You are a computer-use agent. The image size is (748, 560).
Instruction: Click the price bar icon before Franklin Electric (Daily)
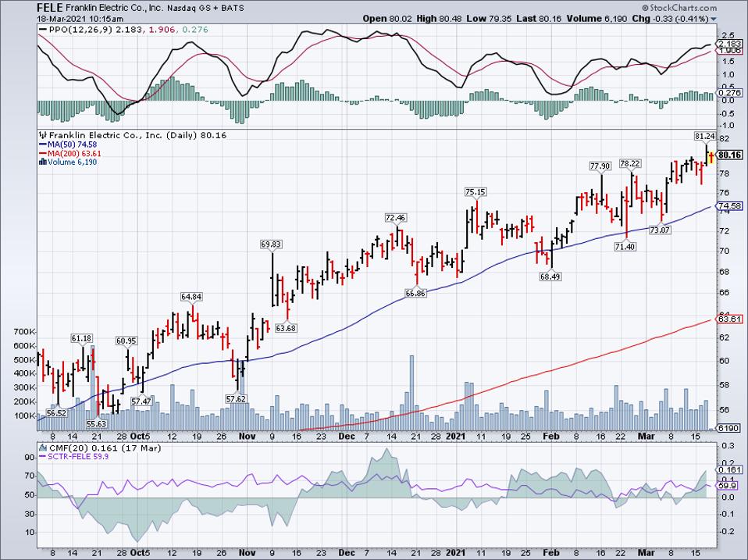42,135
